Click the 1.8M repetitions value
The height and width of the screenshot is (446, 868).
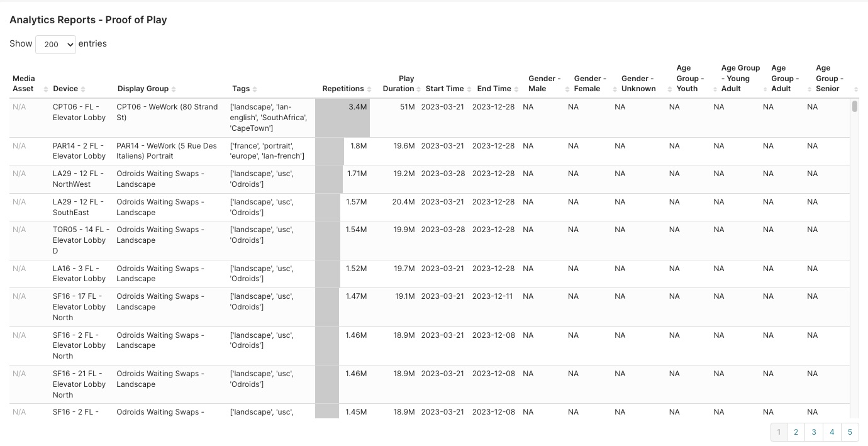click(358, 146)
